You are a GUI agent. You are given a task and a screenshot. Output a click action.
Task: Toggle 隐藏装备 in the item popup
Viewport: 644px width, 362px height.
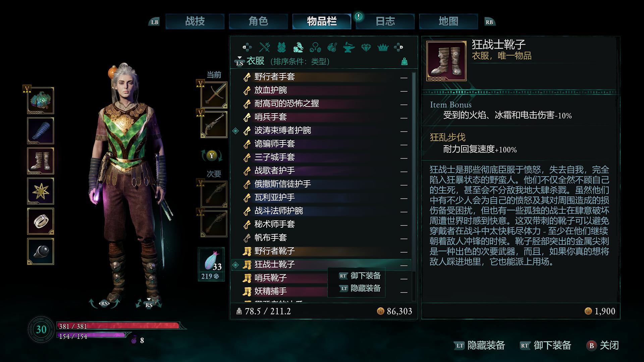(360, 288)
